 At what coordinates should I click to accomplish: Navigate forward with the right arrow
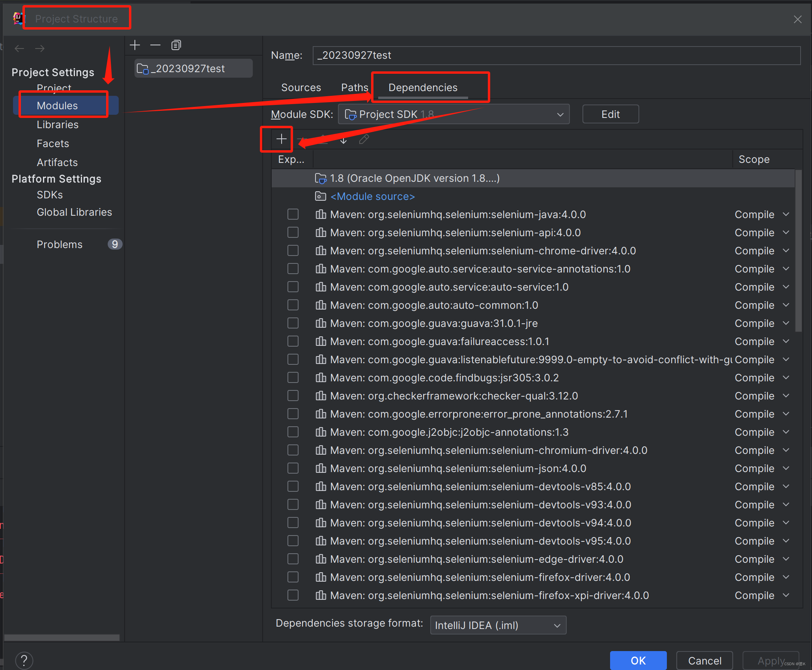(x=40, y=49)
